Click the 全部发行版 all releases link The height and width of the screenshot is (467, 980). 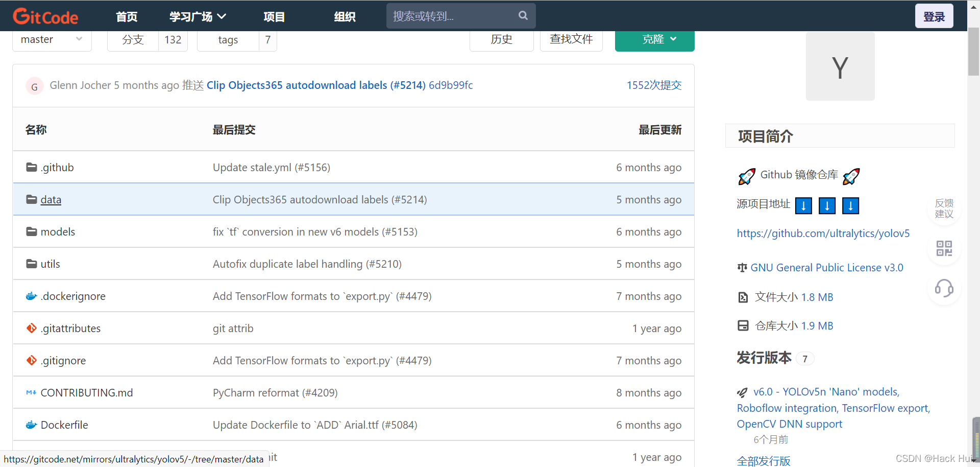pos(764,461)
